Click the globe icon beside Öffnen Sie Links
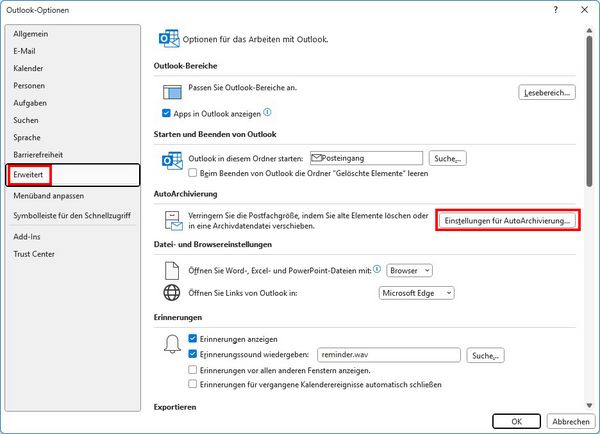 pyautogui.click(x=172, y=293)
